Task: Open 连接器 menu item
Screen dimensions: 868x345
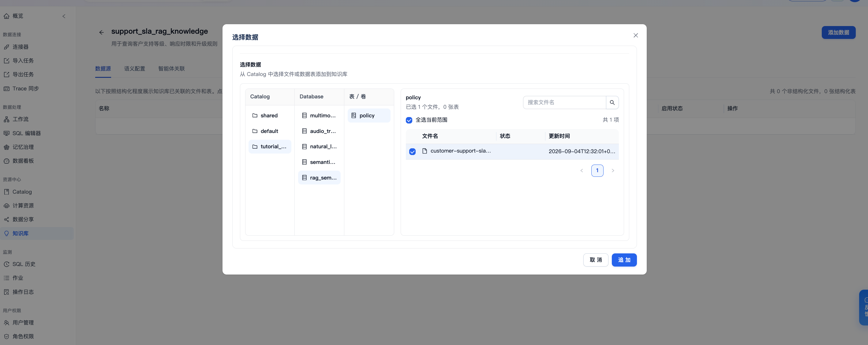Action: 36,47
